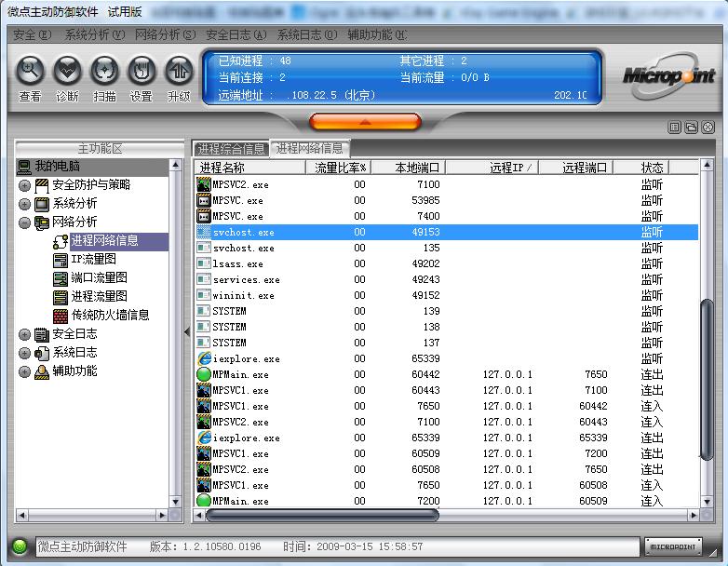Expand the 系统日志 tree node
Image resolution: width=728 pixels, height=566 pixels.
[24, 353]
